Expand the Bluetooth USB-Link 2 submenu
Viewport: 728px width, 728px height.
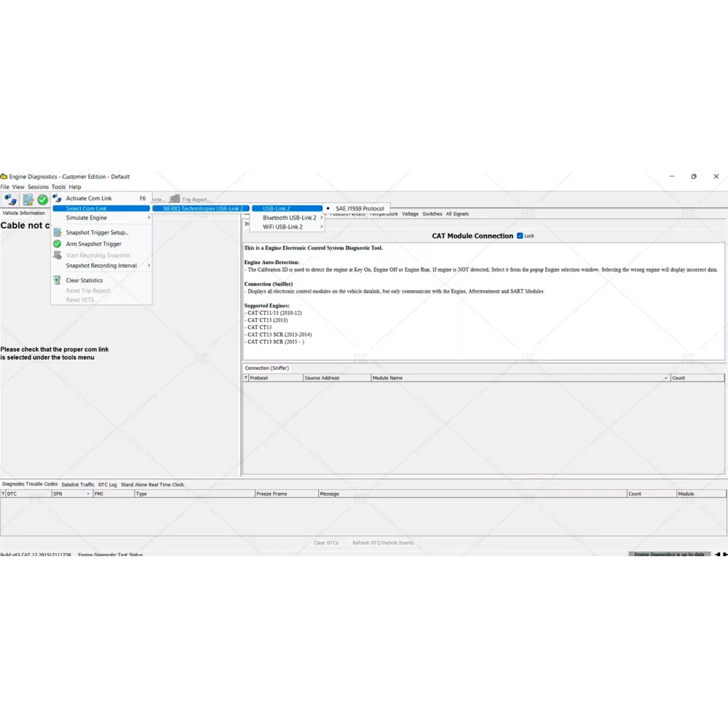pos(291,218)
